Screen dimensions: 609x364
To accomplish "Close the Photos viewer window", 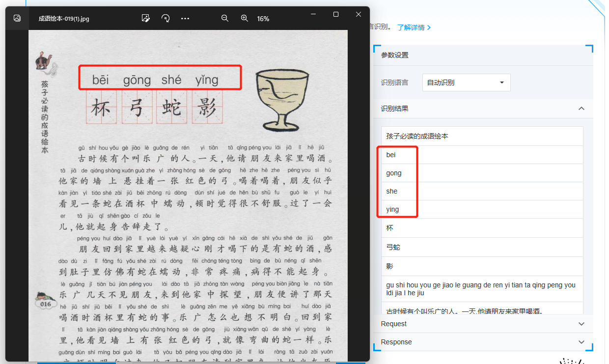I will [359, 15].
